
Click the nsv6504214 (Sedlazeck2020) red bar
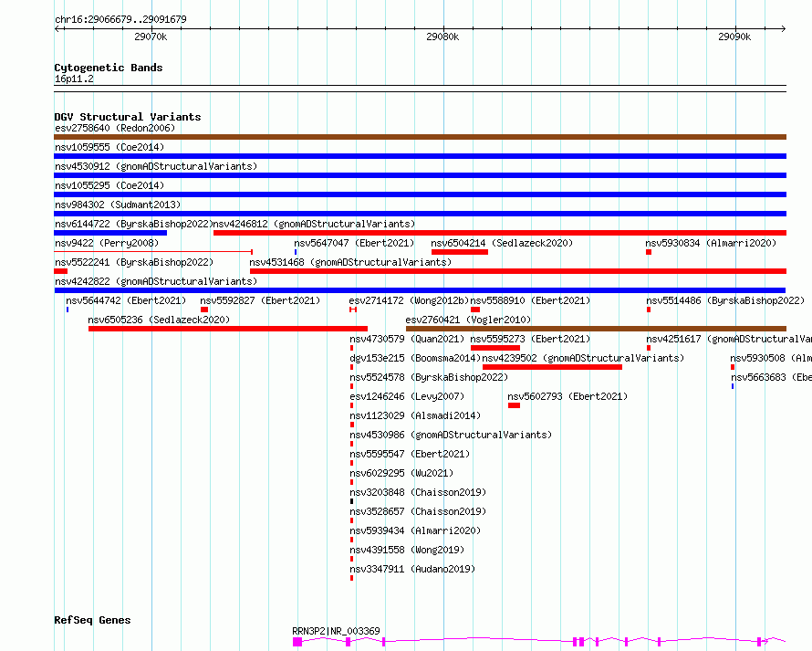coord(460,252)
